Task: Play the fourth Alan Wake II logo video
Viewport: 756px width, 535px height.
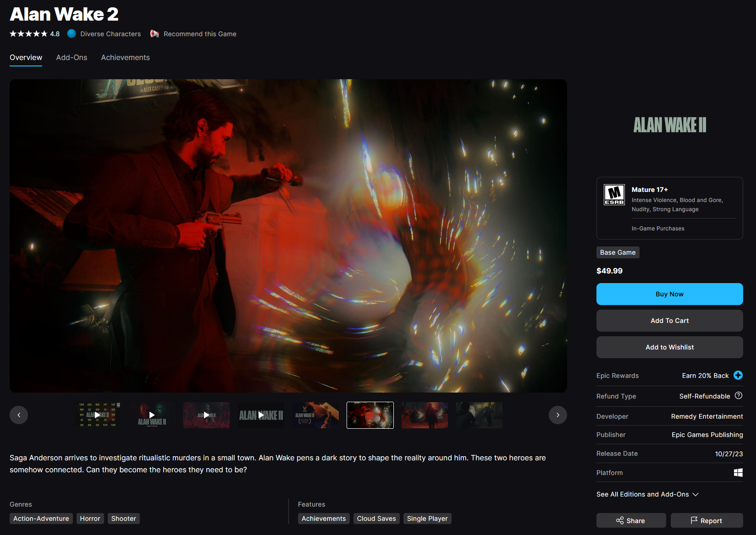Action: click(x=261, y=415)
